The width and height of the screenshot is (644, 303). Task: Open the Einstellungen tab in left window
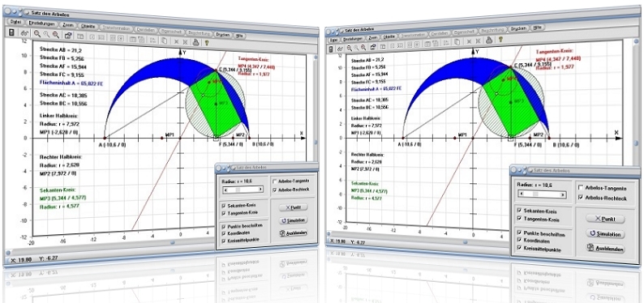(42, 23)
